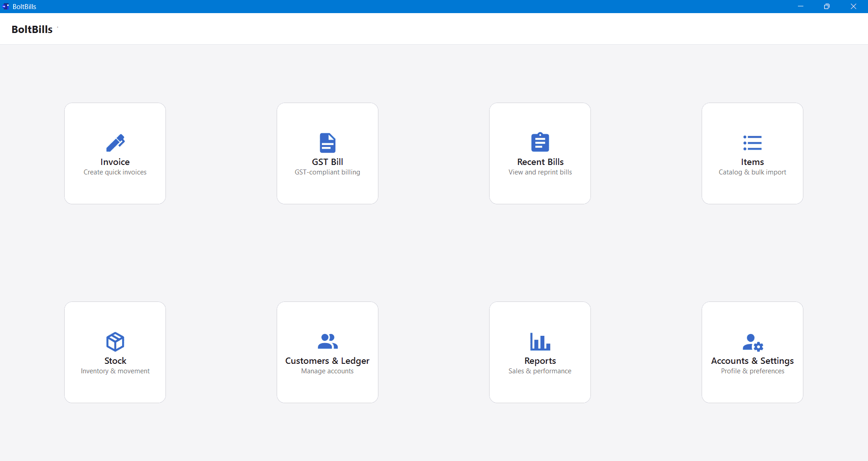Select the Stock package icon

pyautogui.click(x=115, y=342)
